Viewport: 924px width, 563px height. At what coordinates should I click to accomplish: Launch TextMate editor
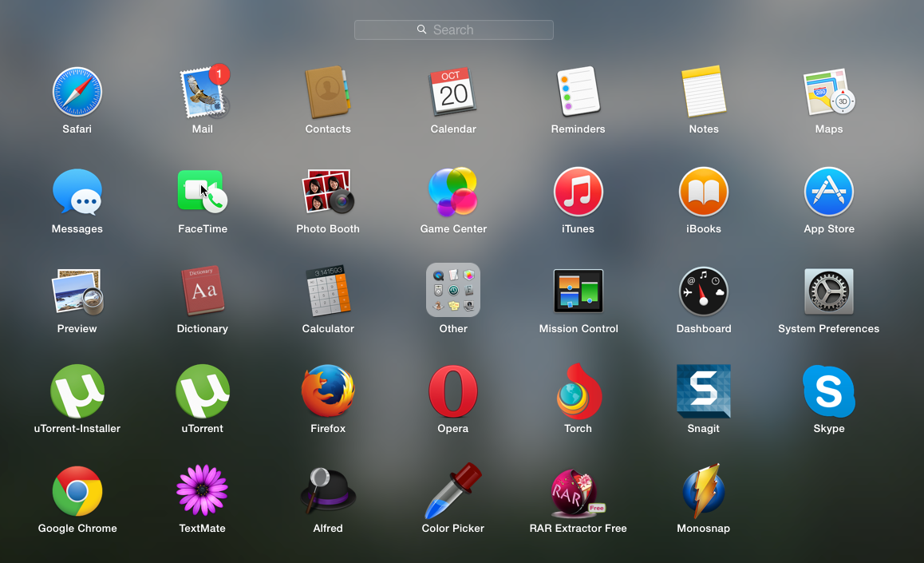[x=203, y=491]
